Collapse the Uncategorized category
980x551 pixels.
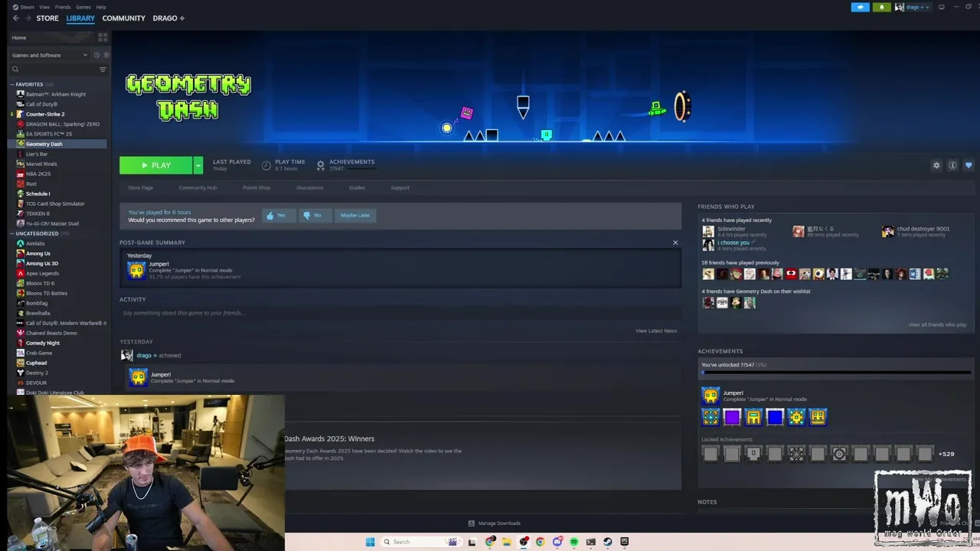point(12,233)
